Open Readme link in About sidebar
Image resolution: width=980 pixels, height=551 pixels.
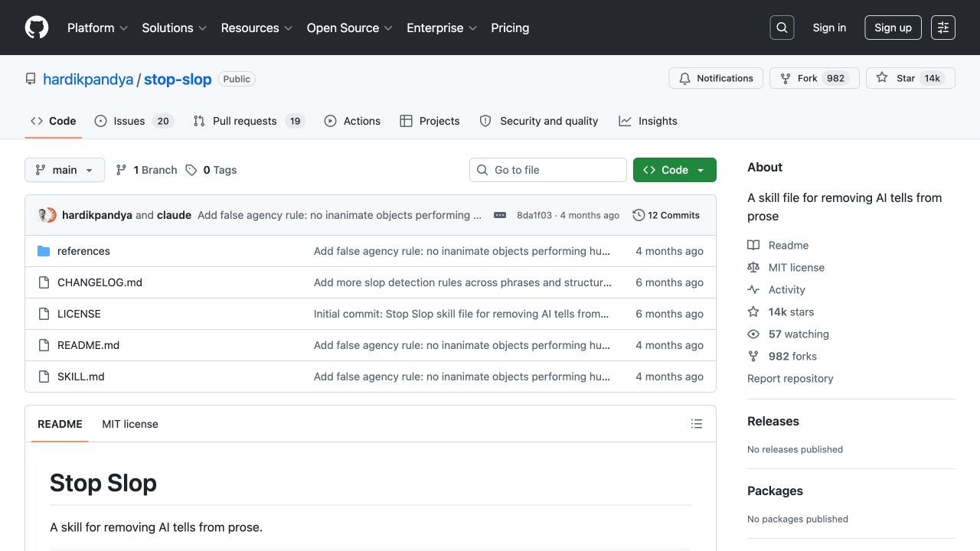pyautogui.click(x=778, y=245)
